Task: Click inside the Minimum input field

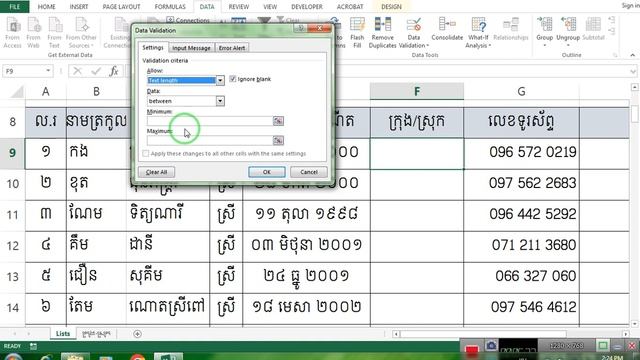Action: pos(210,121)
